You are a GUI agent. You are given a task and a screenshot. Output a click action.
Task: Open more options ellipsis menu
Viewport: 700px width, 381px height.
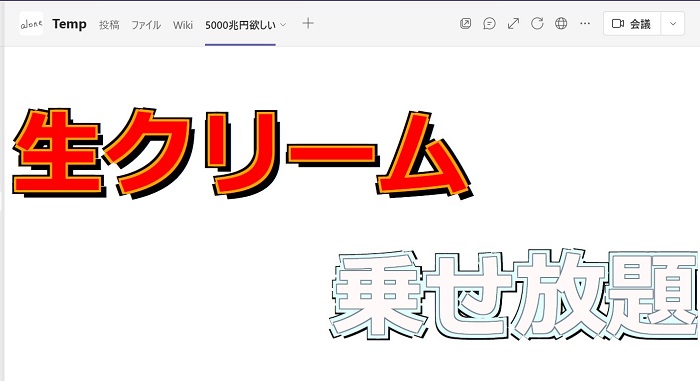585,23
